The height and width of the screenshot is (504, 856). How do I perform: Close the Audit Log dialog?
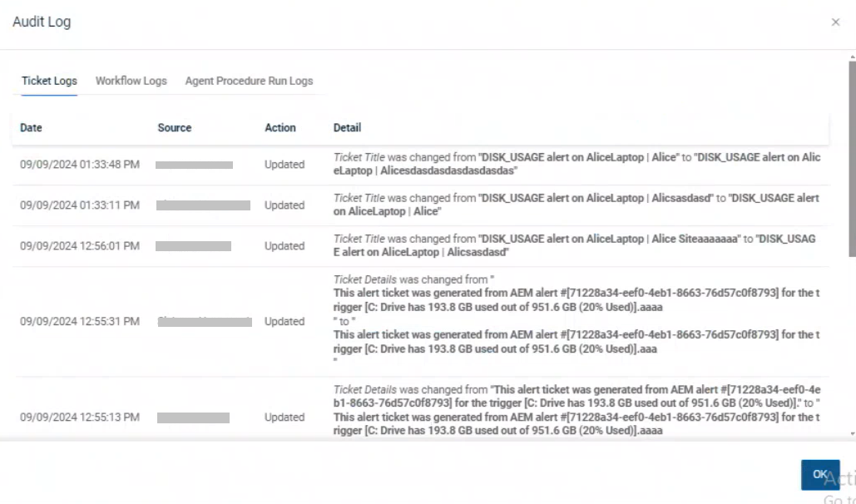pos(835,22)
